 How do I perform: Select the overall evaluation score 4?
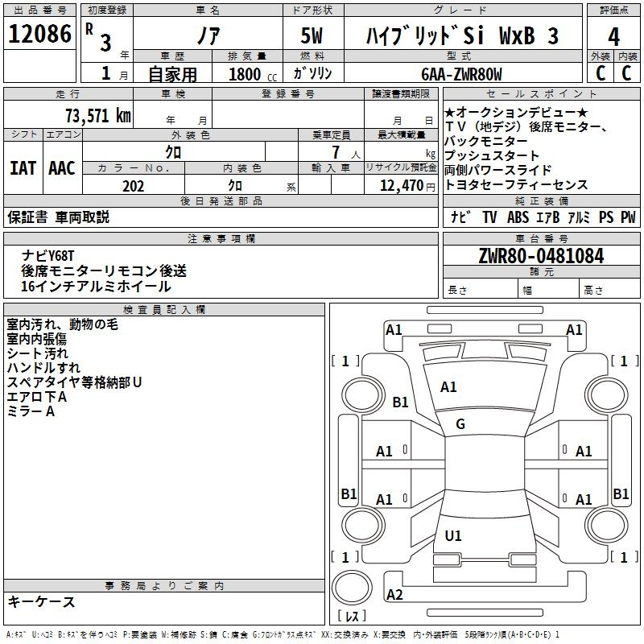click(x=613, y=37)
